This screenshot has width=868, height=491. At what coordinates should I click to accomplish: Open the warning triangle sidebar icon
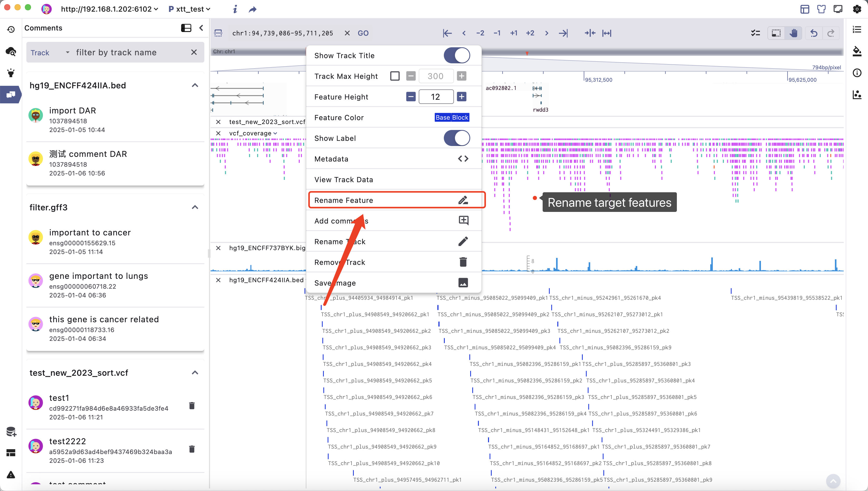[11, 475]
